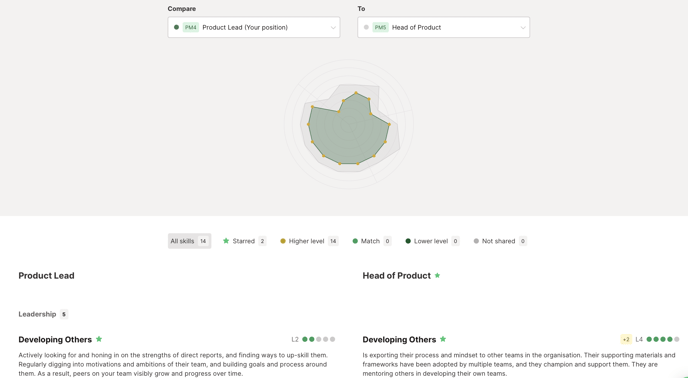Screen dimensions: 688x378
Task: Click the grey dot in To dropdown
Action: [x=366, y=27]
